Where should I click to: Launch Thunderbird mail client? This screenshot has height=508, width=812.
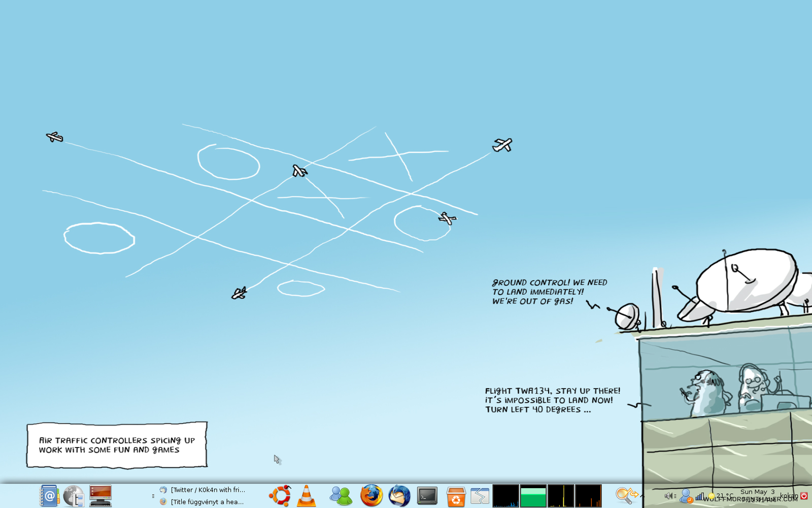399,496
